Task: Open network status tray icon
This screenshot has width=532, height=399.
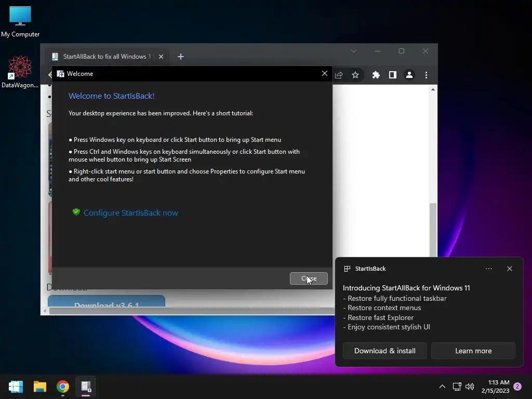Action: [x=457, y=387]
